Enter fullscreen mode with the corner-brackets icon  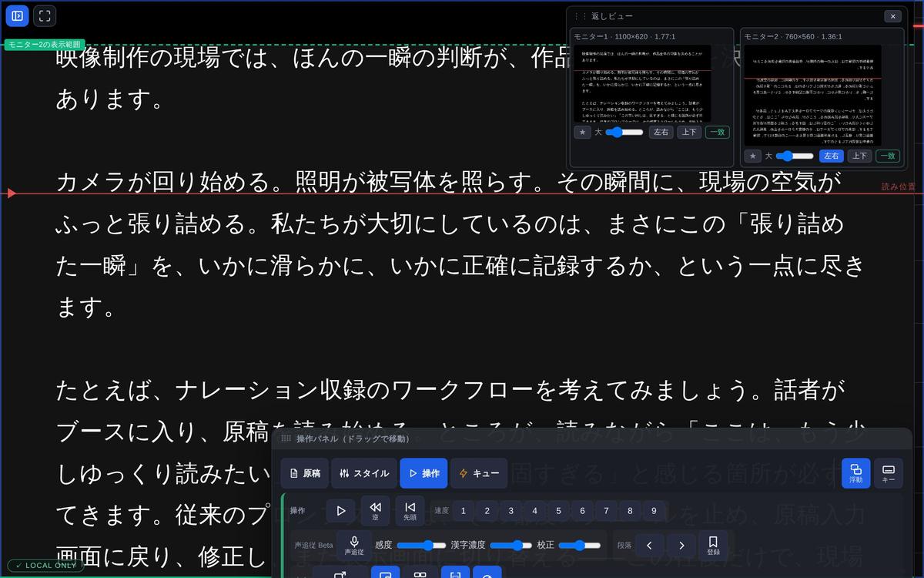click(45, 15)
